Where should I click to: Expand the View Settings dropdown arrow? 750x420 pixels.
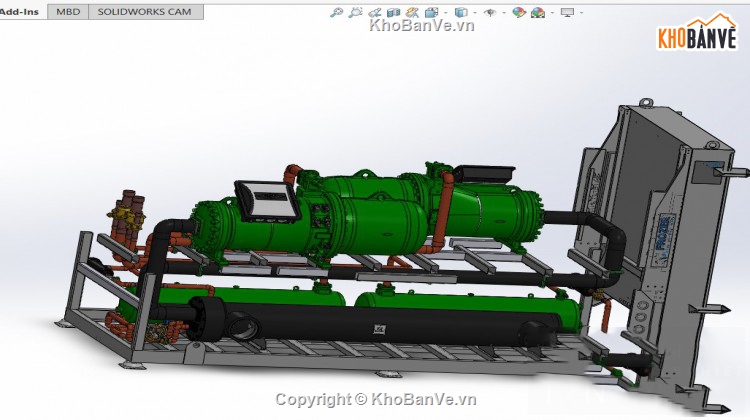tap(582, 12)
